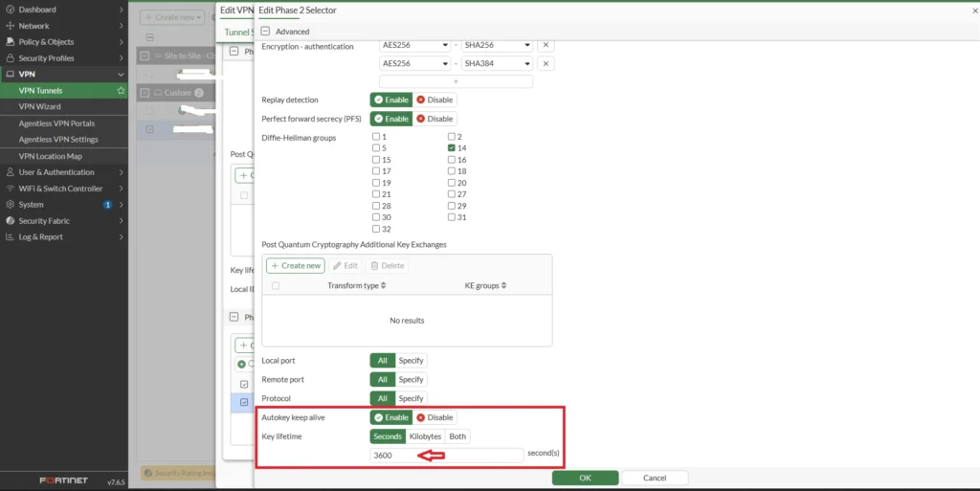Confirm Phase 2 selector with OK

pos(585,478)
